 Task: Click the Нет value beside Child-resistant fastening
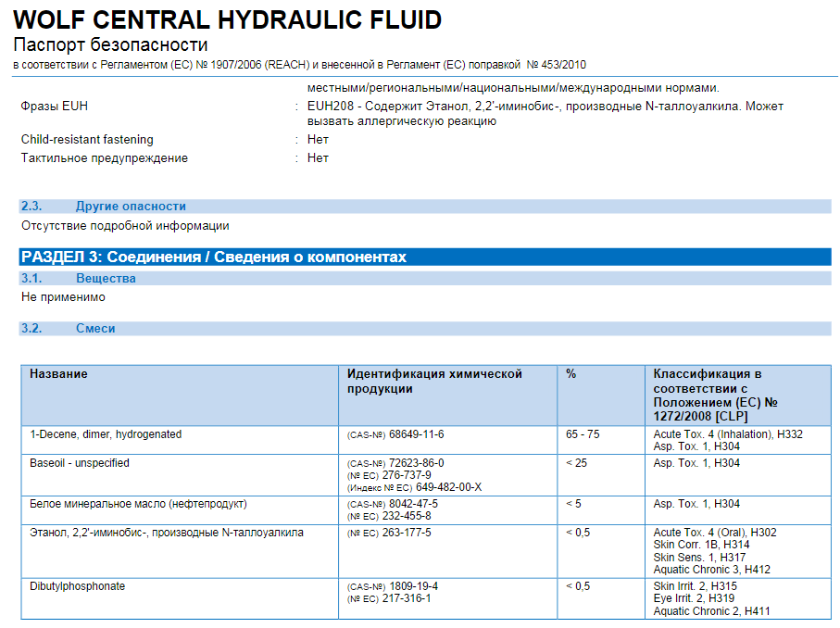(318, 139)
